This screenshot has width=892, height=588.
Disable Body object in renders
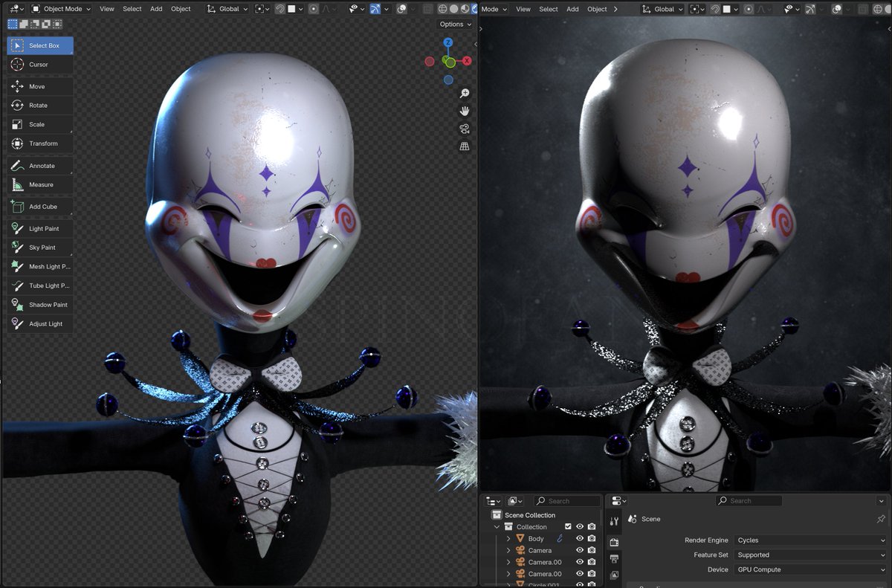[x=592, y=538]
